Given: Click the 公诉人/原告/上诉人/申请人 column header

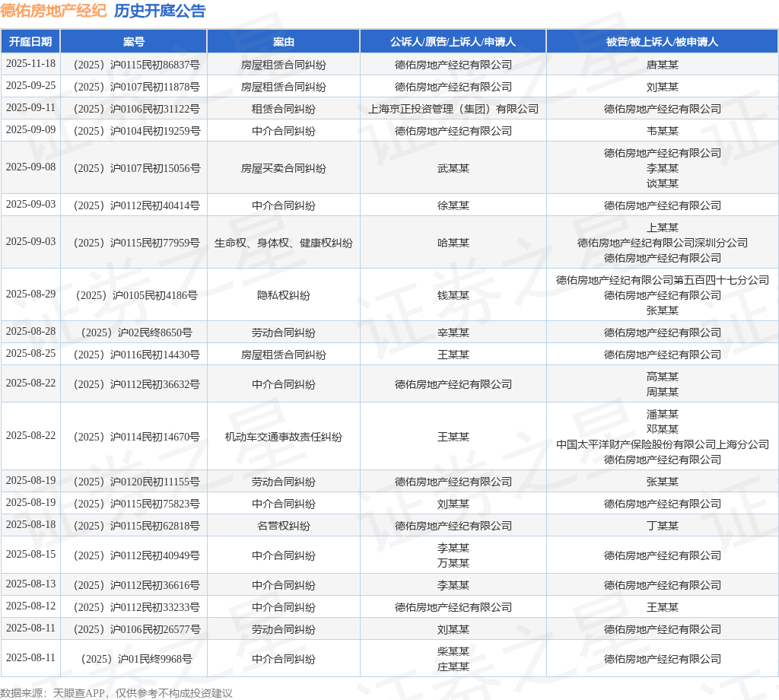Looking at the screenshot, I should (x=453, y=42).
